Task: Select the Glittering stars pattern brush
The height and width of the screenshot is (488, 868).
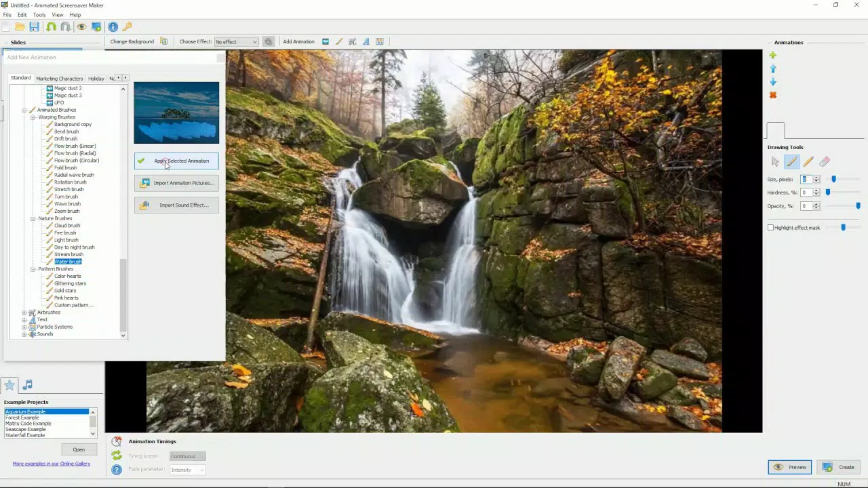Action: click(71, 283)
